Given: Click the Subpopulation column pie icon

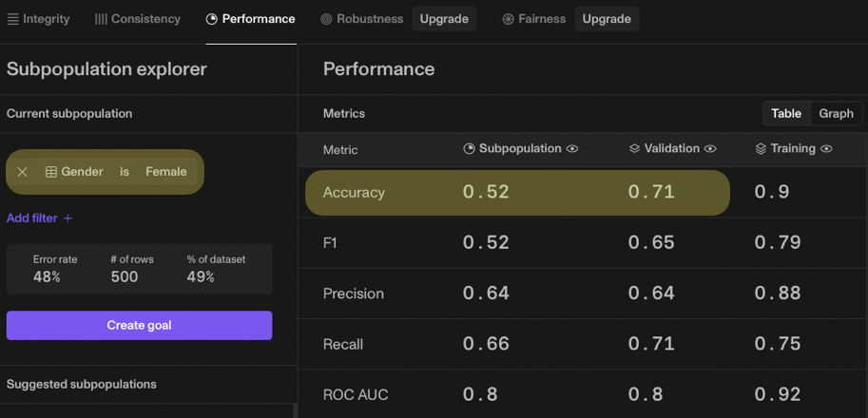Looking at the screenshot, I should [x=469, y=149].
